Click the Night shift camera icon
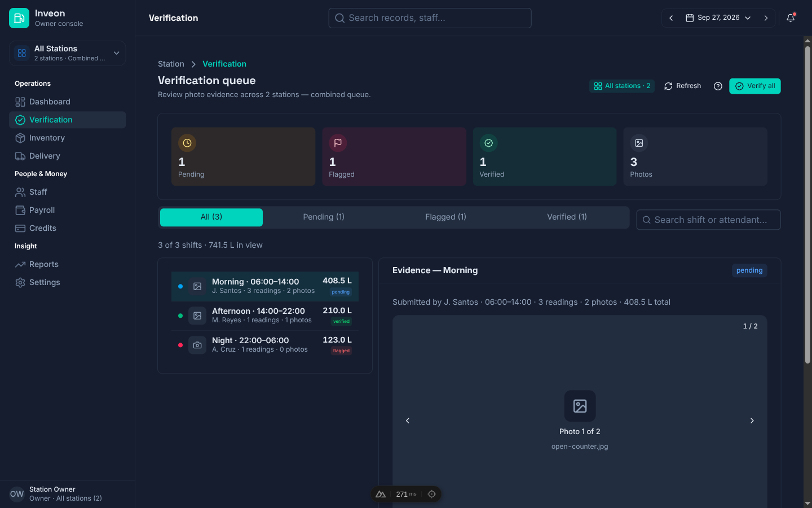Screen dimensions: 812x508 (197, 345)
